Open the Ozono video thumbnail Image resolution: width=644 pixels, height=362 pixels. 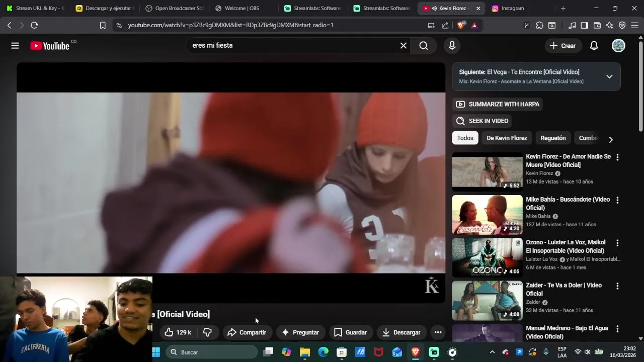coord(487,257)
